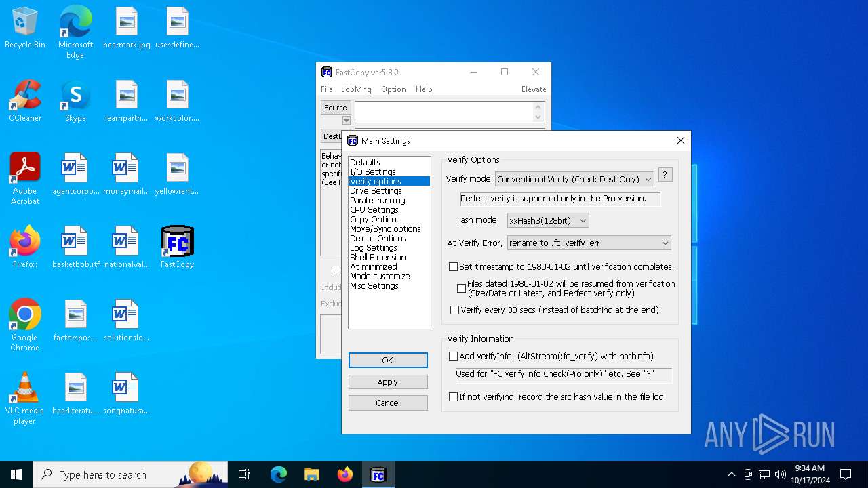Select the hearmark.jpg desktop file
This screenshot has height=488, width=868.
127,28
